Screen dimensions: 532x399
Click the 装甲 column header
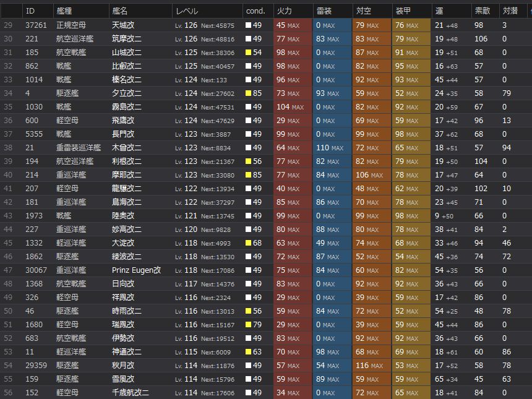pyautogui.click(x=412, y=11)
